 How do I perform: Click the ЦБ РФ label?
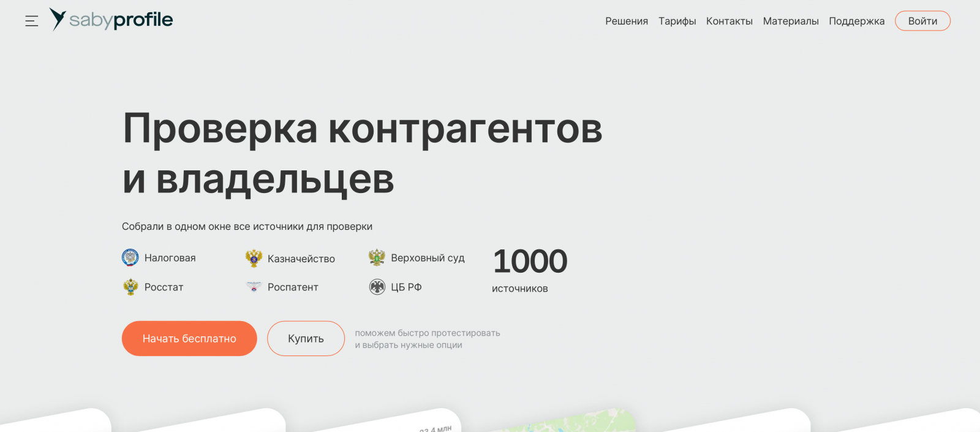pos(406,287)
